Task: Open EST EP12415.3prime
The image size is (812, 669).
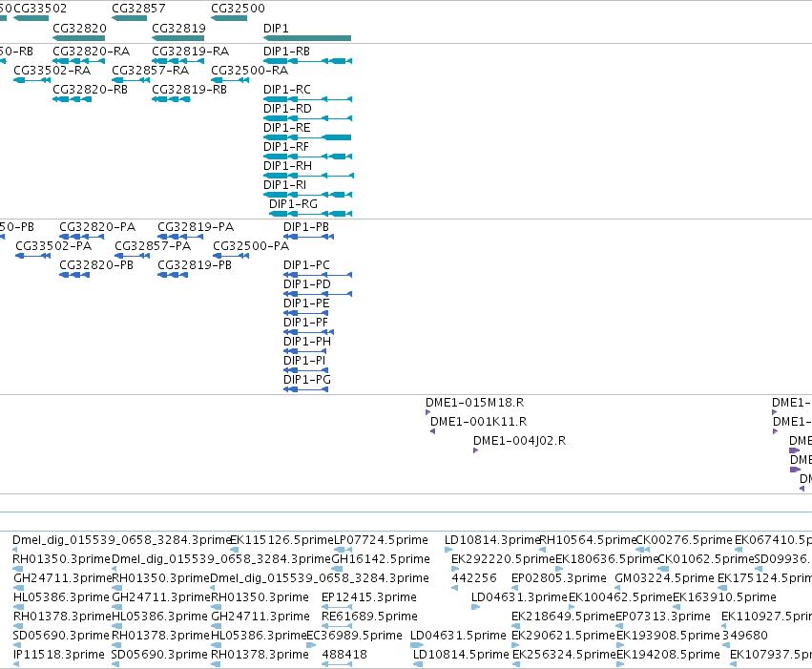Action: [337, 607]
